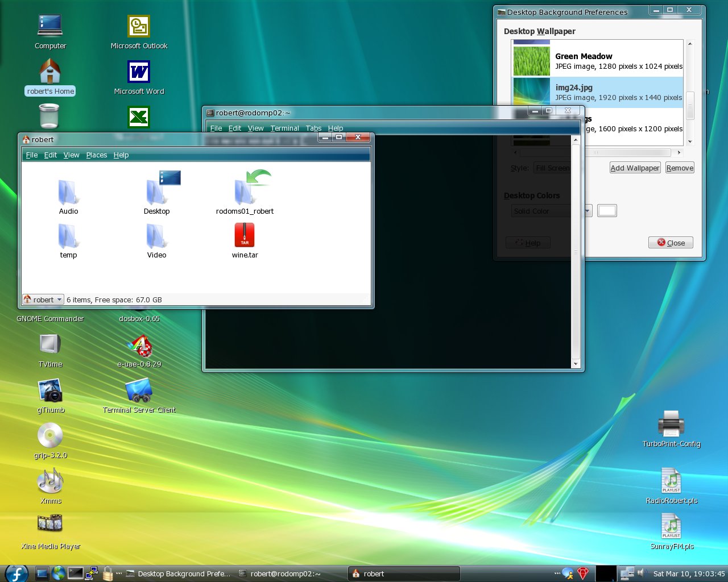Open the robert location dropdown in status bar

43,300
